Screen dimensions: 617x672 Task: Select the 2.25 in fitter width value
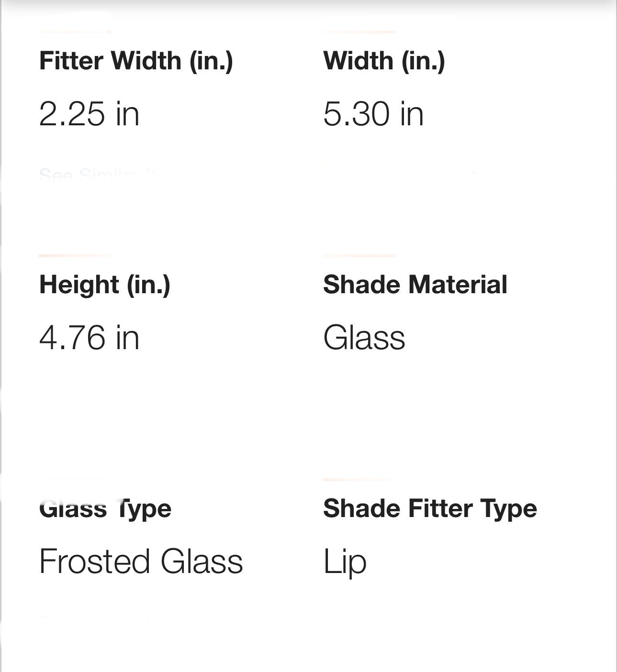89,114
